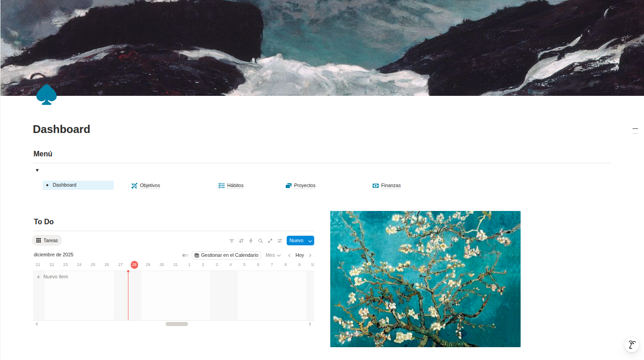Click the timeline scrollbar left arrow
644x360 pixels.
[36, 324]
